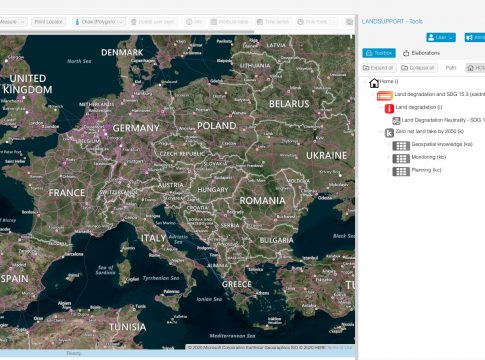Expand the Geospatial knowledge (ka) node
Screen dimensions: 485x360
point(388,144)
